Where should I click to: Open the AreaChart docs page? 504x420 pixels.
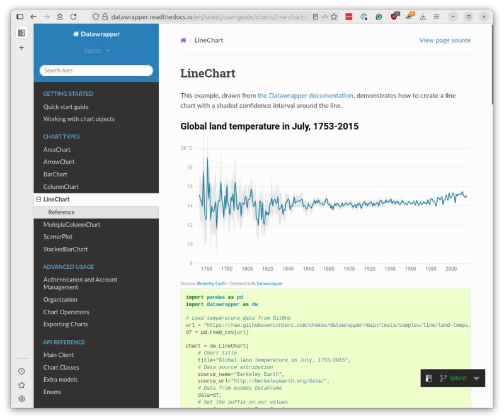pos(57,150)
